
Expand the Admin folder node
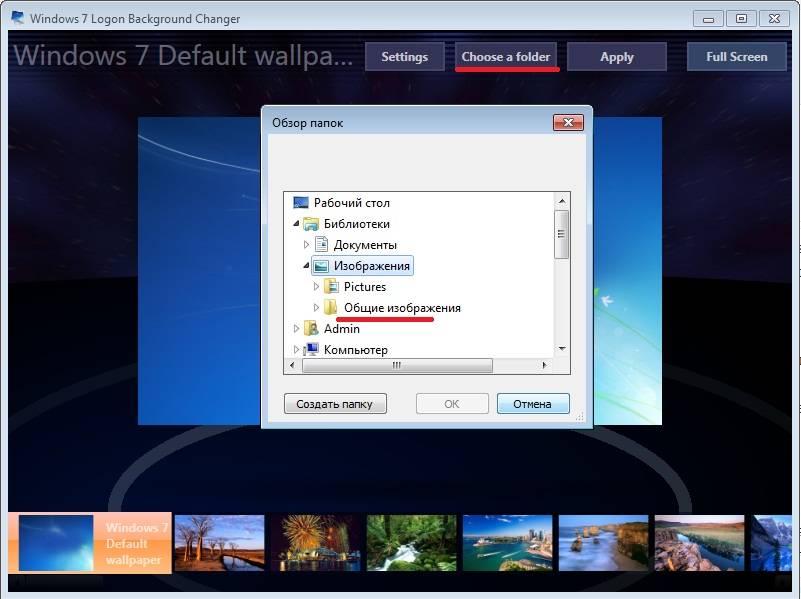(296, 329)
